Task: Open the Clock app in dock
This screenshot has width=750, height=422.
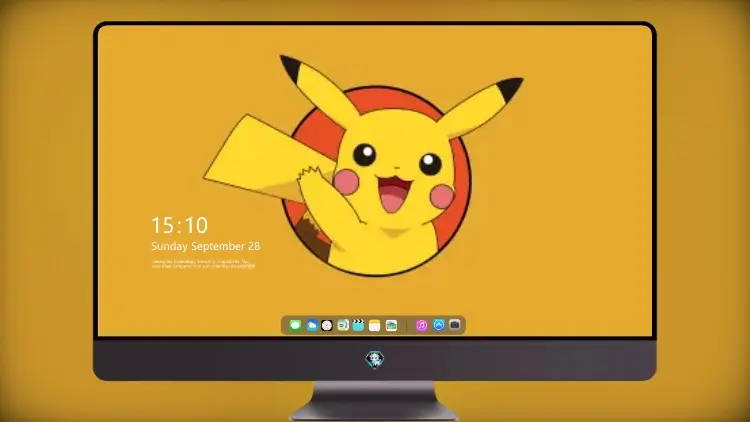Action: pos(327,325)
